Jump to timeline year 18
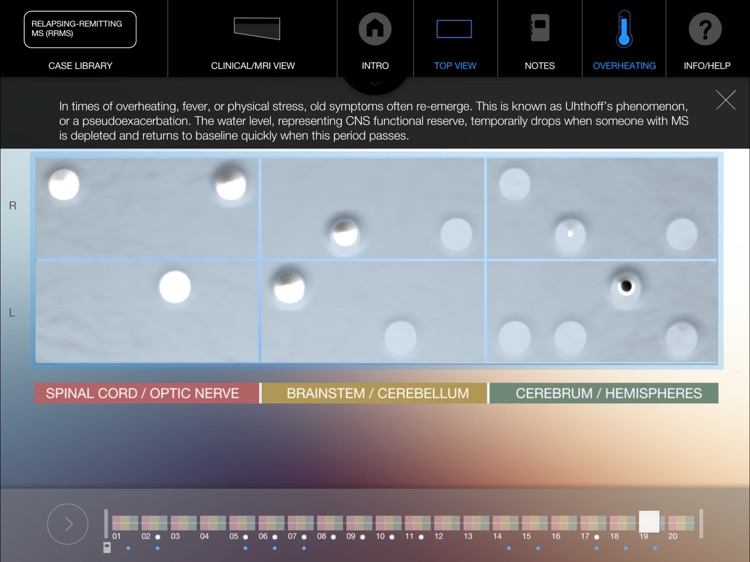Screen dimensions: 750x562 pos(622,523)
